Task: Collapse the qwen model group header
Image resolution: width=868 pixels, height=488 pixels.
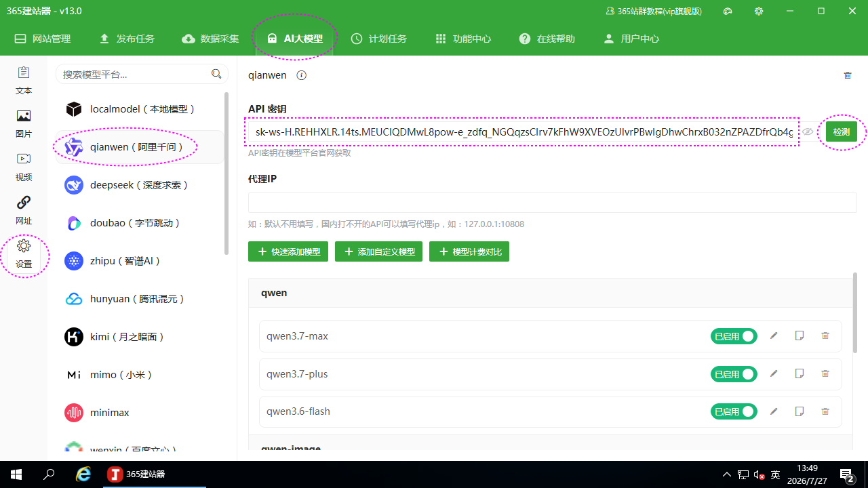Action: [x=550, y=293]
